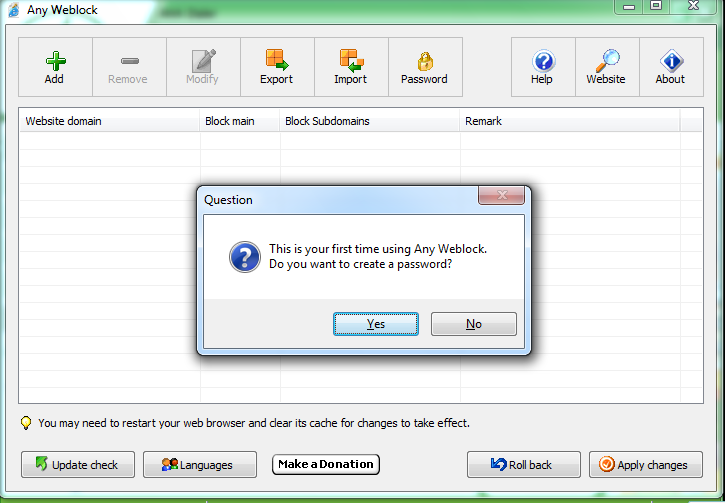The width and height of the screenshot is (725, 503).
Task: Choose No in the Question dialog
Action: (474, 324)
